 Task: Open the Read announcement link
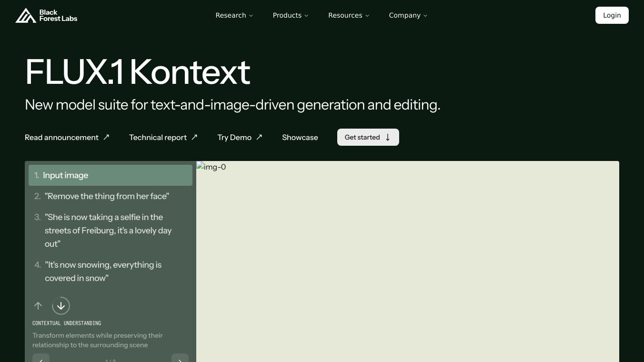pos(67,137)
